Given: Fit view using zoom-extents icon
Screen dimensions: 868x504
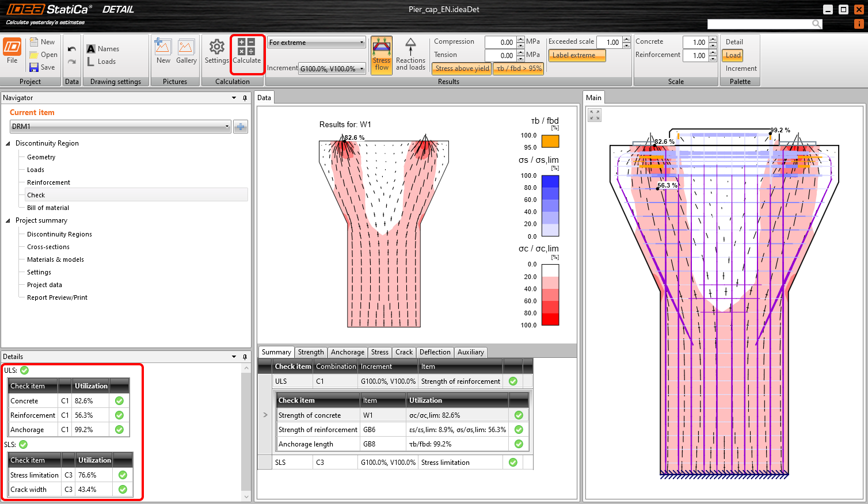Looking at the screenshot, I should (x=595, y=115).
